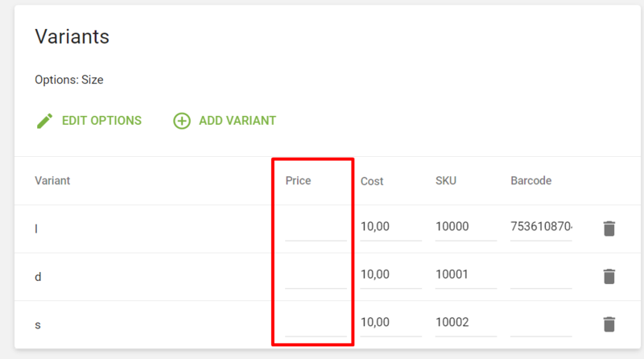
Task: Delete variant d with trash icon
Action: [x=609, y=276]
